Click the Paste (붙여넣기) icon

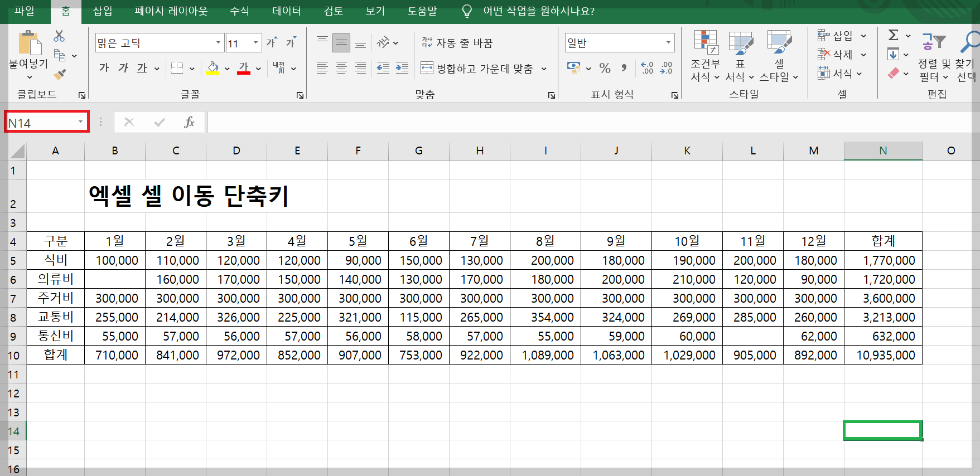click(28, 43)
